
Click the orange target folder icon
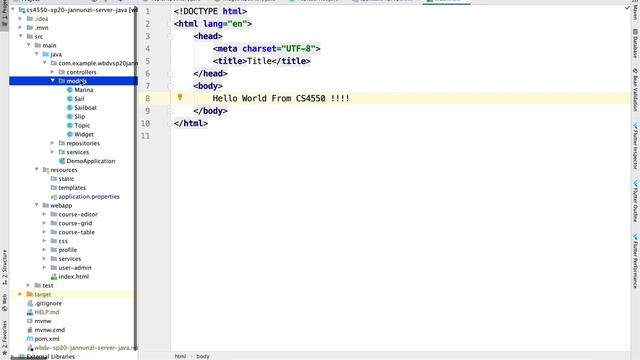29,294
